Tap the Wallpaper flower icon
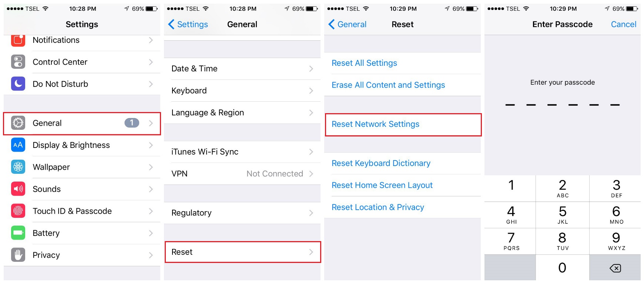Image resolution: width=644 pixels, height=284 pixels. 18,167
